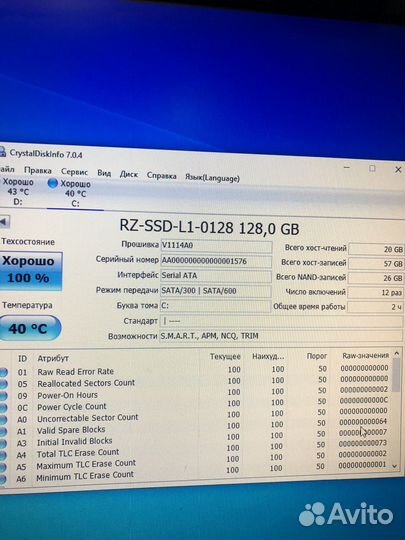Click the Хорошо 100 % health status button
The width and height of the screenshot is (405, 540).
pyautogui.click(x=30, y=270)
